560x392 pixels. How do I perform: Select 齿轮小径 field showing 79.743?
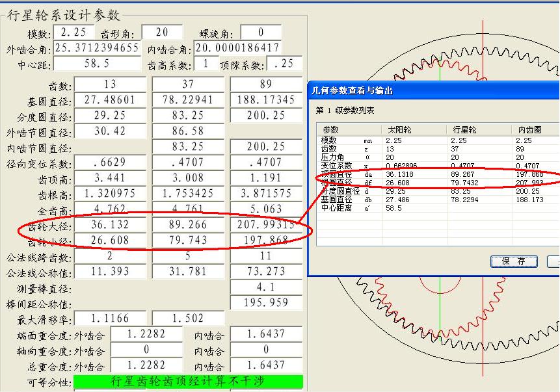188,241
